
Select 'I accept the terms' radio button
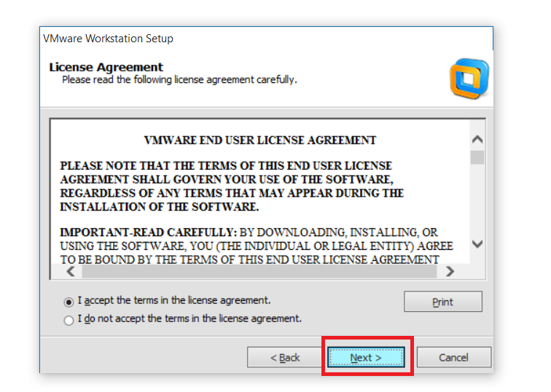[x=69, y=302]
